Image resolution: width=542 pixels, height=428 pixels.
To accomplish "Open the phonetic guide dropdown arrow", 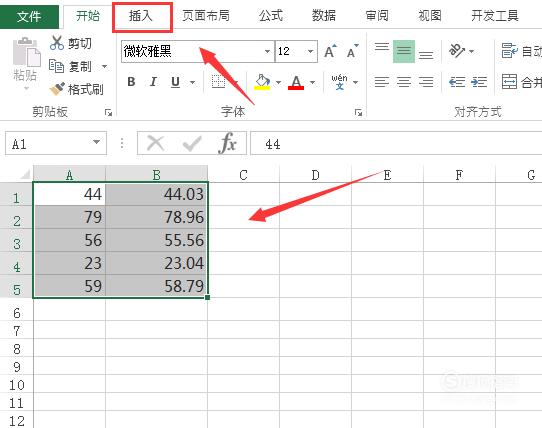I will (x=355, y=82).
